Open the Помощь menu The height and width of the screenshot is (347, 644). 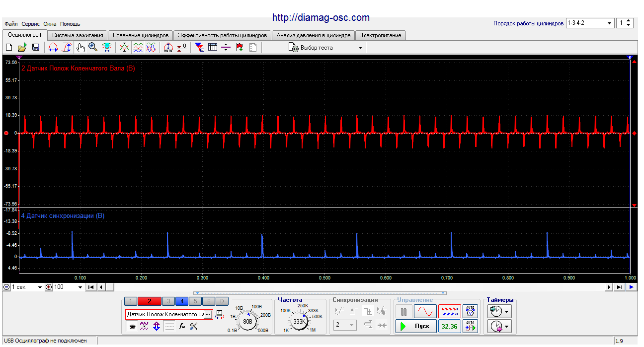70,24
